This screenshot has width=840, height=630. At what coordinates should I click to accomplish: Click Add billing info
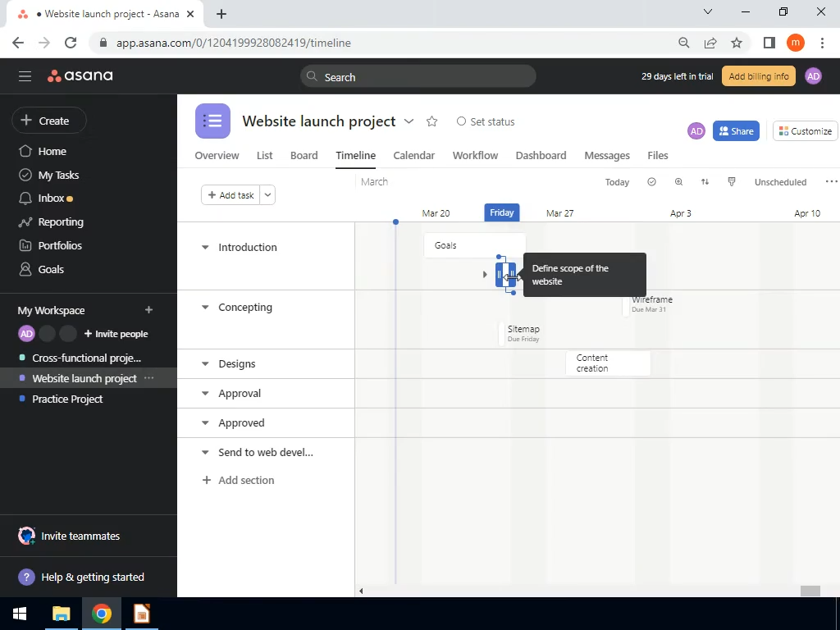(x=759, y=76)
